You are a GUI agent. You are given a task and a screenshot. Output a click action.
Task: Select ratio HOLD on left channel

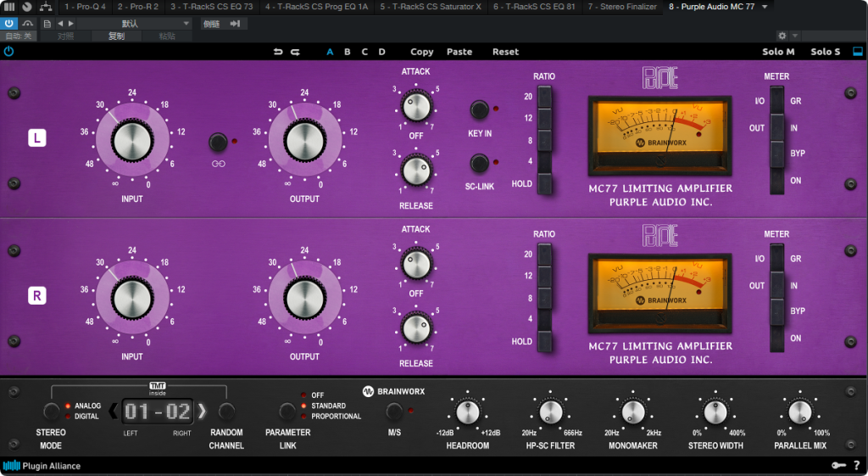click(545, 183)
